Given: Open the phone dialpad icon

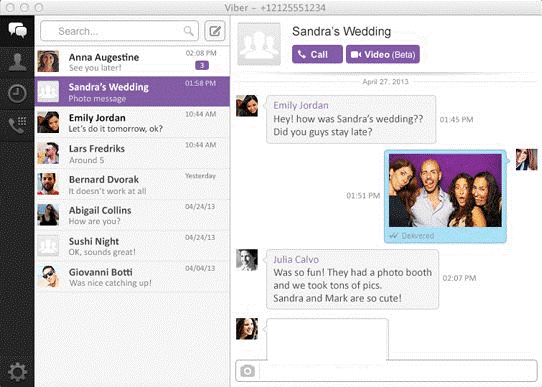Looking at the screenshot, I should pyautogui.click(x=17, y=125).
